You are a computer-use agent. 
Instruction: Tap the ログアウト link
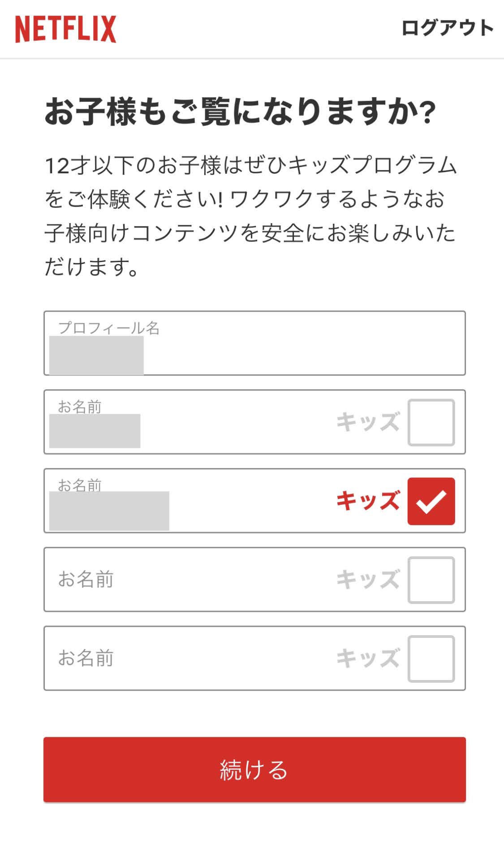447,28
